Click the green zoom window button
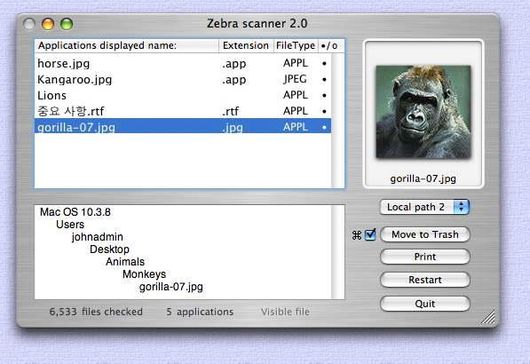 click(67, 24)
